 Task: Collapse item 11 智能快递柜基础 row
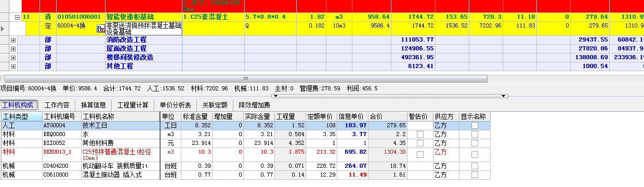click(18, 17)
